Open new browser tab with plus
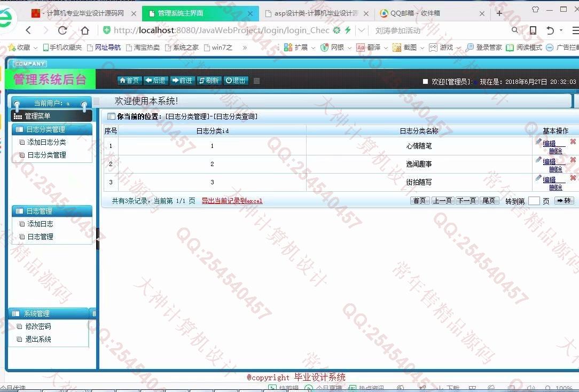Viewport: 579px width, 392px height. click(x=499, y=13)
